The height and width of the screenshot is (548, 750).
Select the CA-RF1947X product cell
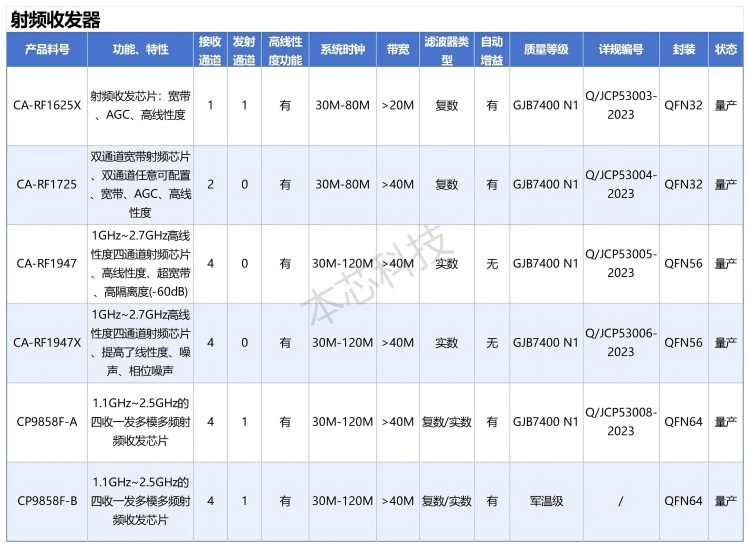click(x=47, y=343)
